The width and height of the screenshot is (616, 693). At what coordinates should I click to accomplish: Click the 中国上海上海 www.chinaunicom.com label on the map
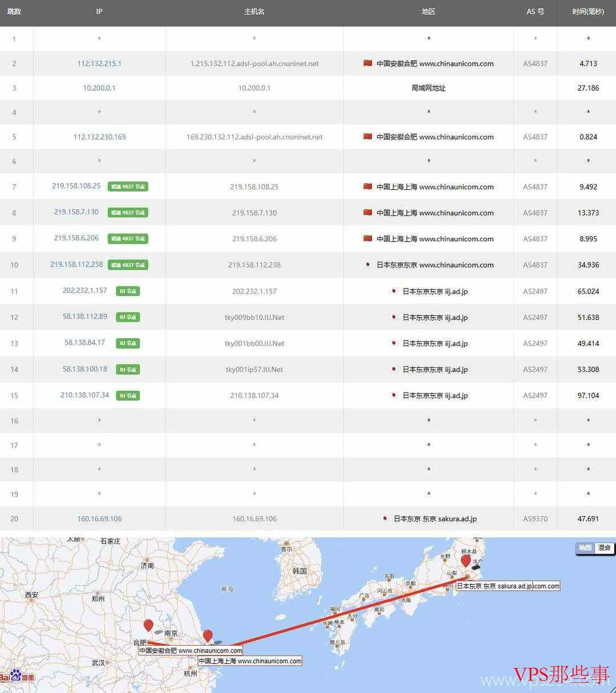click(250, 661)
